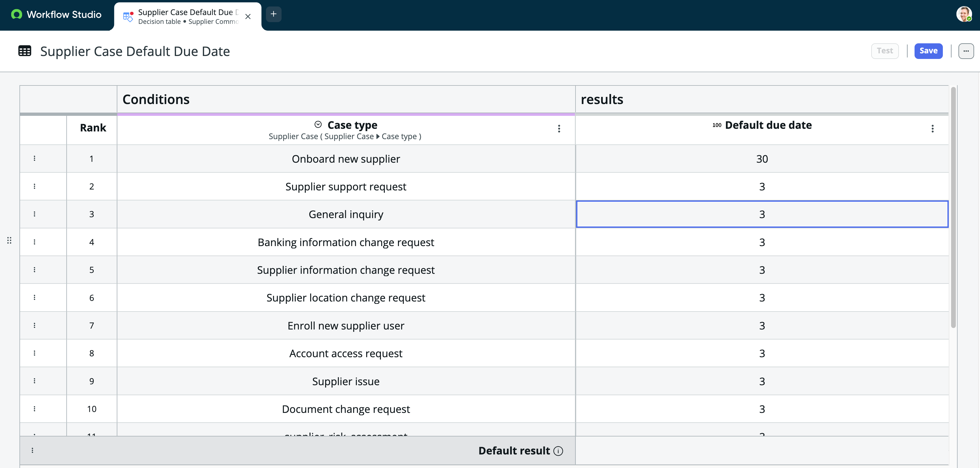Edit due date for Supplier issue row
Screen dimensions: 980x468
[762, 381]
